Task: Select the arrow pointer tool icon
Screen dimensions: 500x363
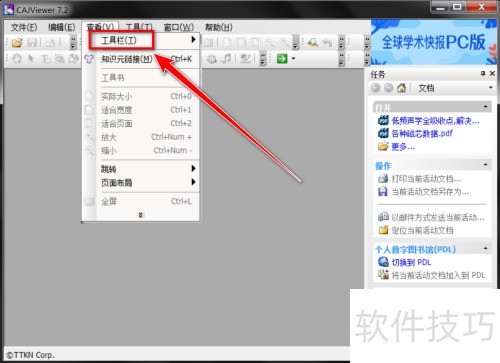Action: point(31,59)
